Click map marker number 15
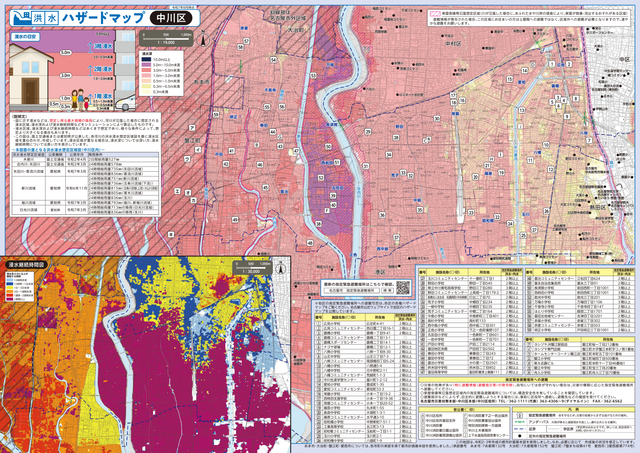Screen dimensions: 640x453 [x=509, y=79]
